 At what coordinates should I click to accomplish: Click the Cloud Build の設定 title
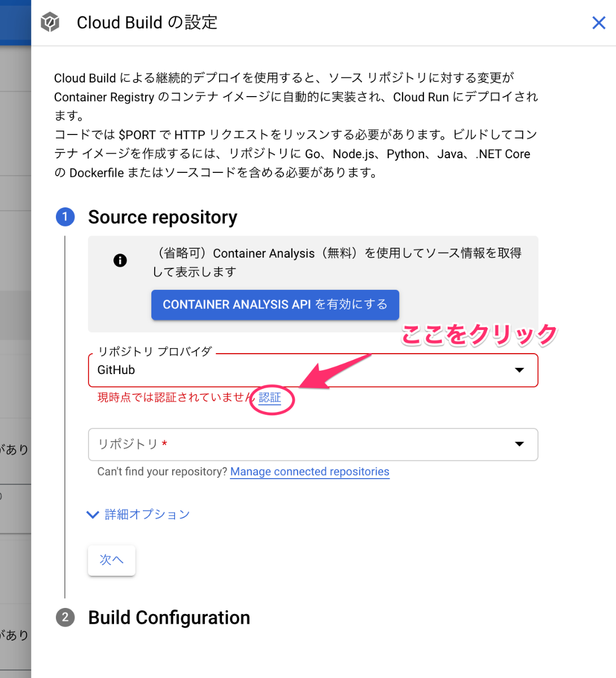point(147,23)
